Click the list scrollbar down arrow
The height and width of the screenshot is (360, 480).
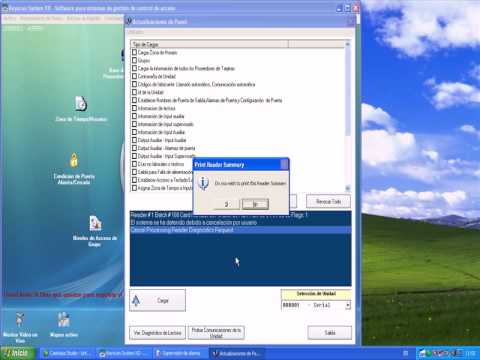coord(348,188)
